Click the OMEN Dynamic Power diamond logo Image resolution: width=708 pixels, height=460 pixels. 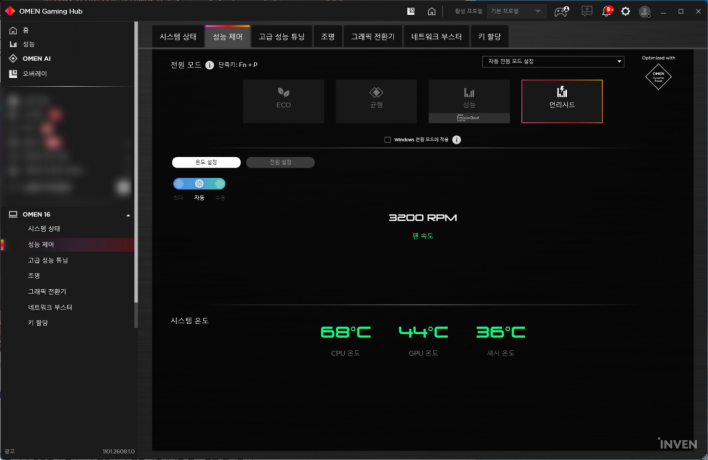(658, 76)
